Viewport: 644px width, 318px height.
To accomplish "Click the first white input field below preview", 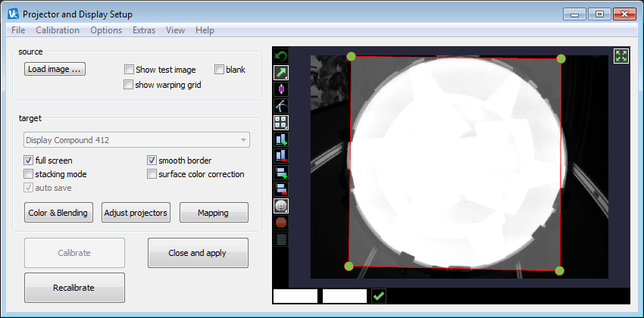I will coord(295,296).
